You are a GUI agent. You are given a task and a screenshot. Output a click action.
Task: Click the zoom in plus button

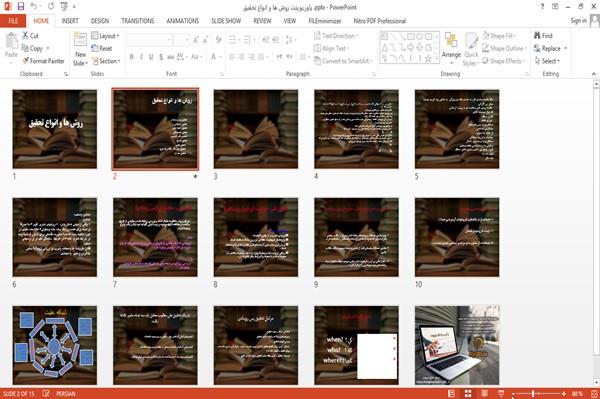click(x=564, y=394)
